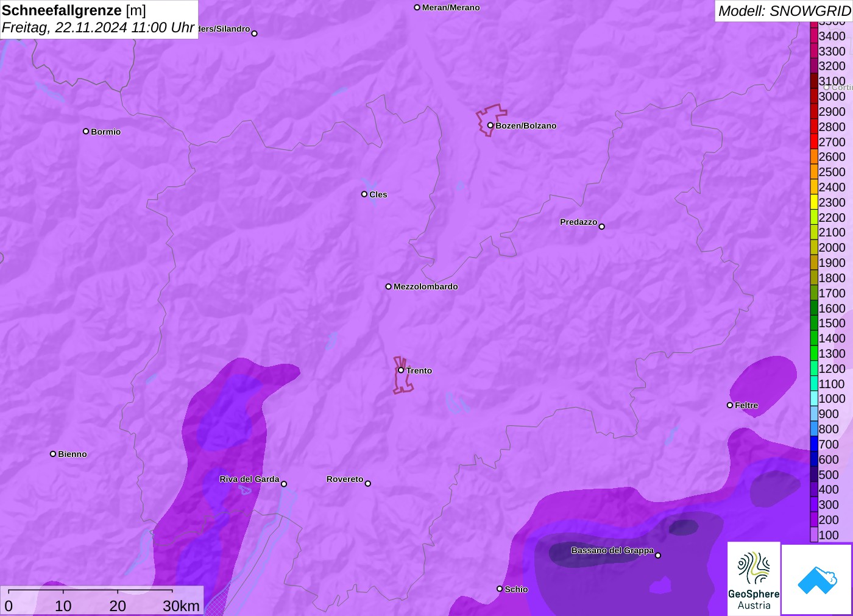Click the blue house-and-cloud logo
The width and height of the screenshot is (853, 616).
817,579
